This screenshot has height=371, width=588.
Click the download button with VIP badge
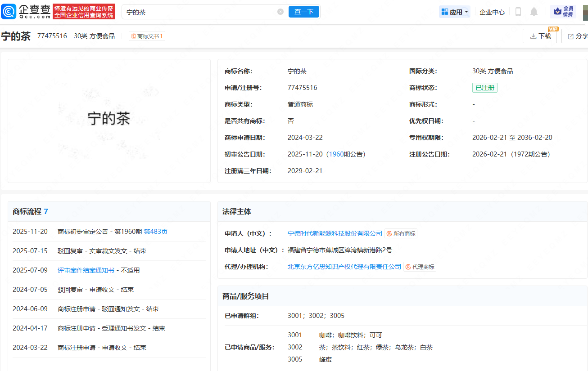pyautogui.click(x=540, y=36)
